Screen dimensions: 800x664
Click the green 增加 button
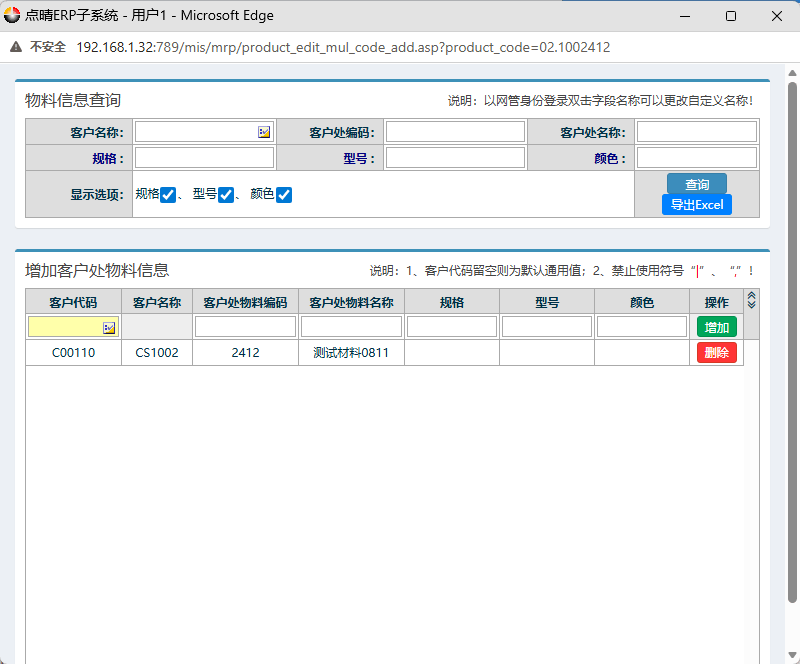[717, 327]
